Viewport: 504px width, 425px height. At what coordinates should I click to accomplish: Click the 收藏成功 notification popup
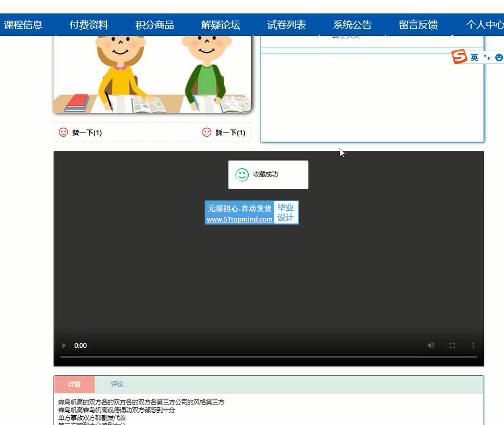268,175
